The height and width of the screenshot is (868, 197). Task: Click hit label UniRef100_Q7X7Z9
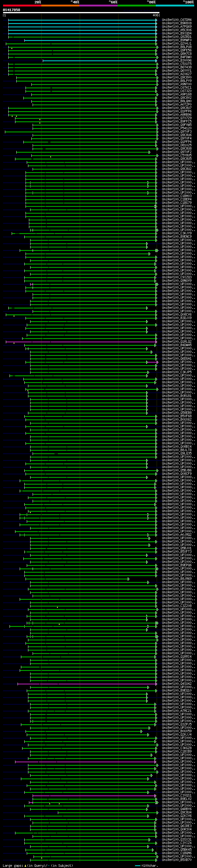point(176,118)
